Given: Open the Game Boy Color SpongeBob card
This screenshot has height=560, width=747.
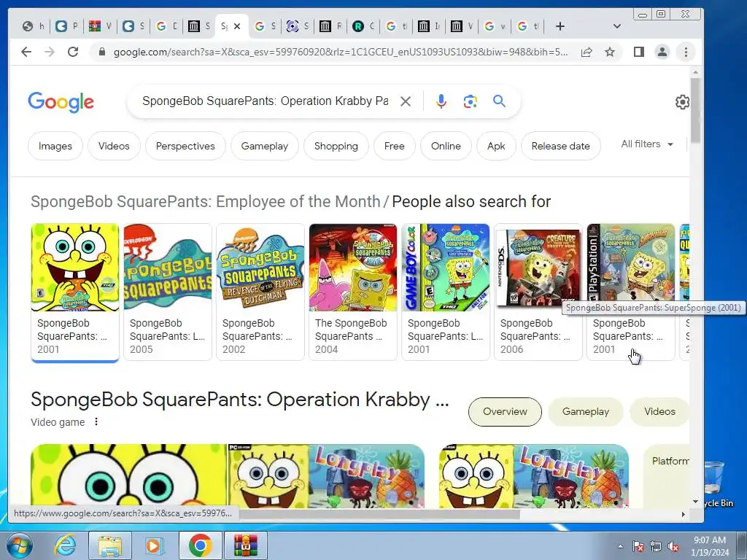Looking at the screenshot, I should (x=446, y=292).
